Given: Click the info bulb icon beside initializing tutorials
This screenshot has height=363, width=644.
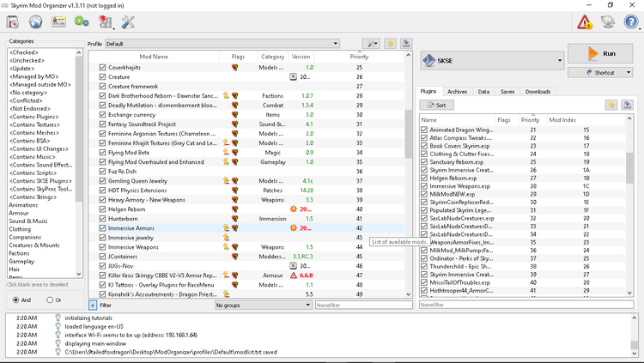Looking at the screenshot, I should click(58, 318).
